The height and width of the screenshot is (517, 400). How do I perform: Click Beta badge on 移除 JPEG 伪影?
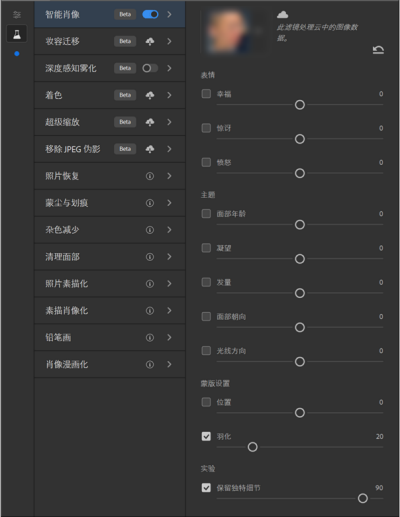coord(125,149)
